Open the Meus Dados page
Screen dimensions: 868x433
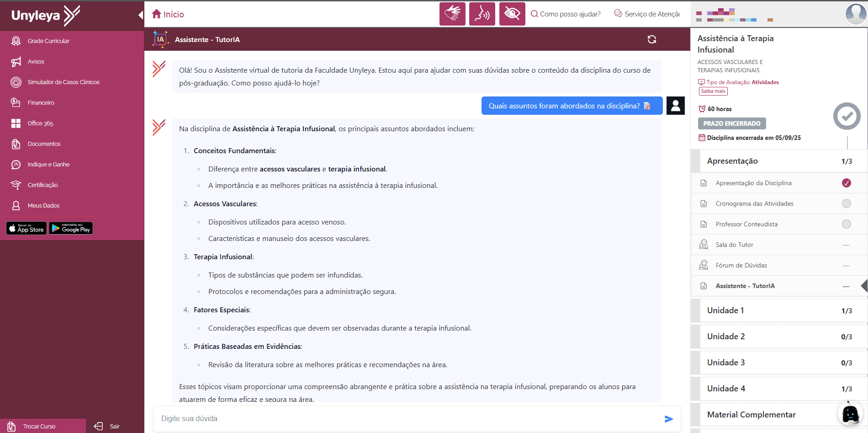tap(72, 206)
